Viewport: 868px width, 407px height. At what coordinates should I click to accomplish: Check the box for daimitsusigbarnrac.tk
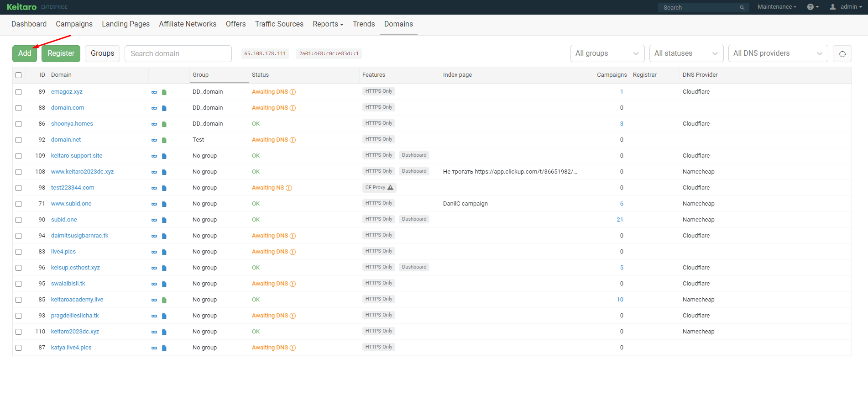19,236
